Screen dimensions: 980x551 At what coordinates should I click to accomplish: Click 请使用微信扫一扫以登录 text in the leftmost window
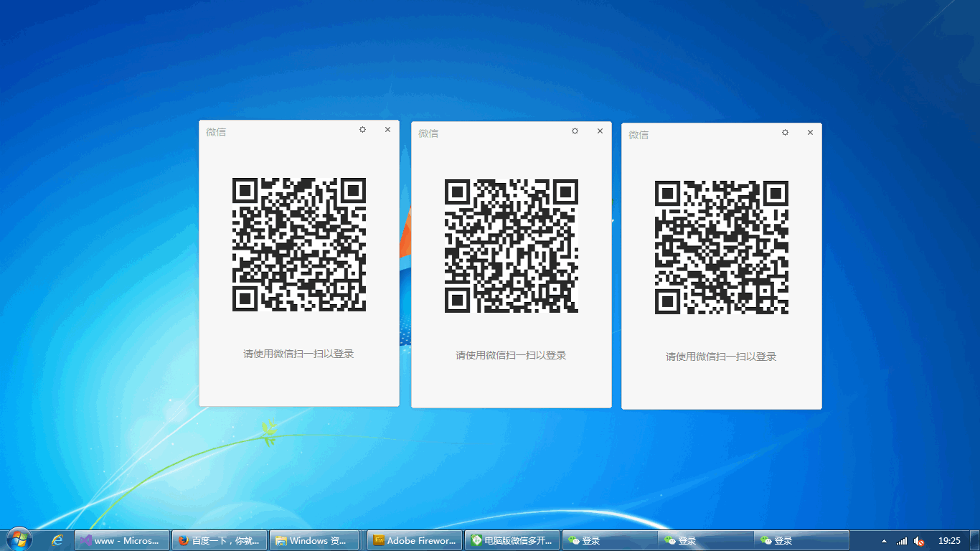tap(298, 354)
